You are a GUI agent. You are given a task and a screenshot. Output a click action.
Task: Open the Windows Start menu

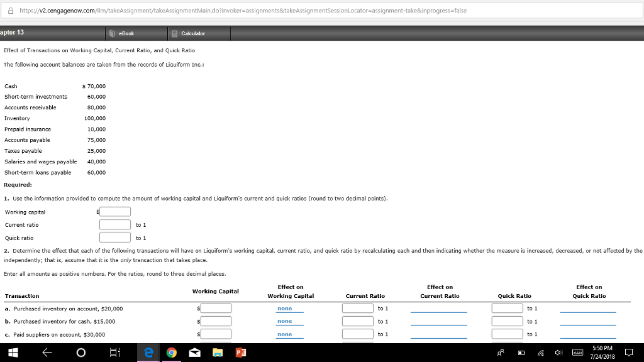[x=13, y=352]
